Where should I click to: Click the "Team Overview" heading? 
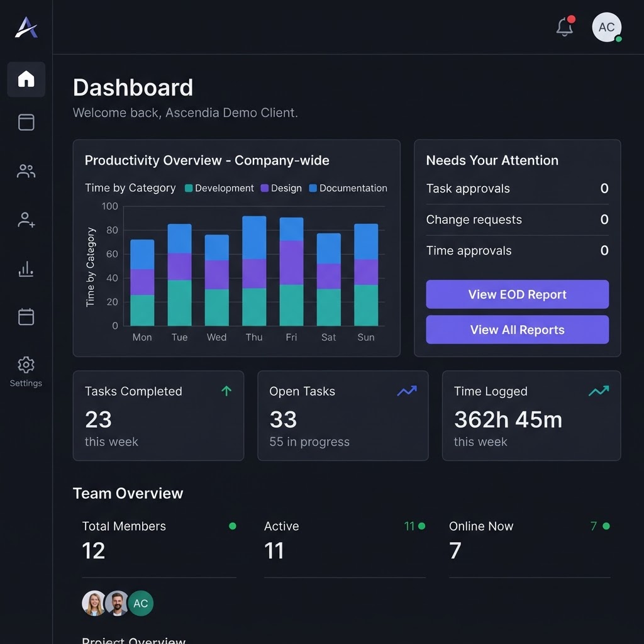(x=128, y=493)
